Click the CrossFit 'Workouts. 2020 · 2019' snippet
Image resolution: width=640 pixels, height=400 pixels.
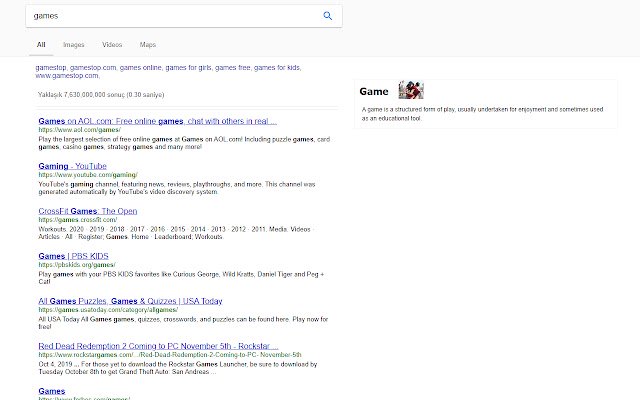pyautogui.click(x=174, y=233)
